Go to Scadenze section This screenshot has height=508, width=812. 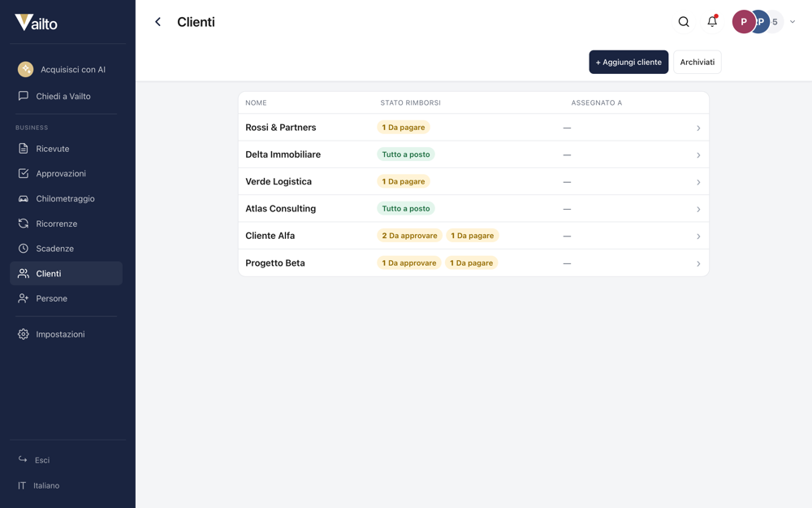(67, 248)
